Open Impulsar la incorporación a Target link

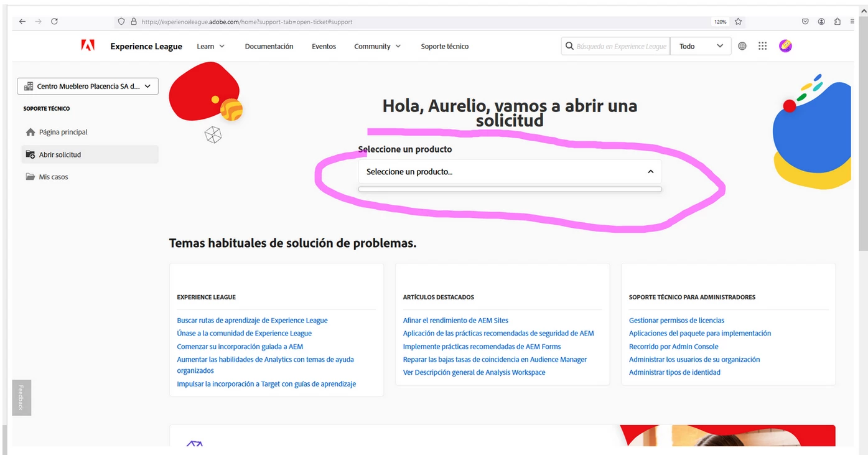tap(266, 384)
